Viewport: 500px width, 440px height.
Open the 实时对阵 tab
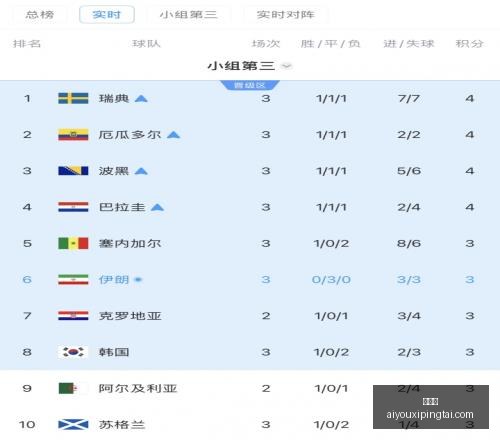coord(286,15)
